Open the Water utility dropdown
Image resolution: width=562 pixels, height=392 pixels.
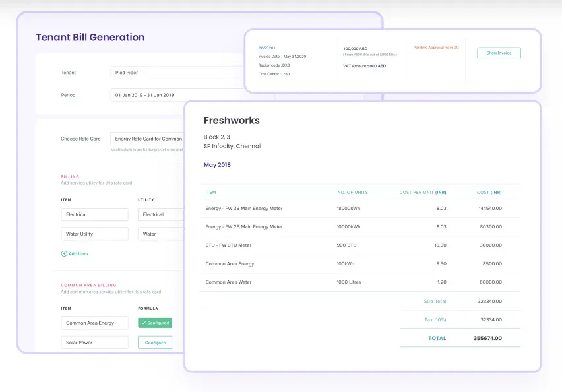(160, 234)
